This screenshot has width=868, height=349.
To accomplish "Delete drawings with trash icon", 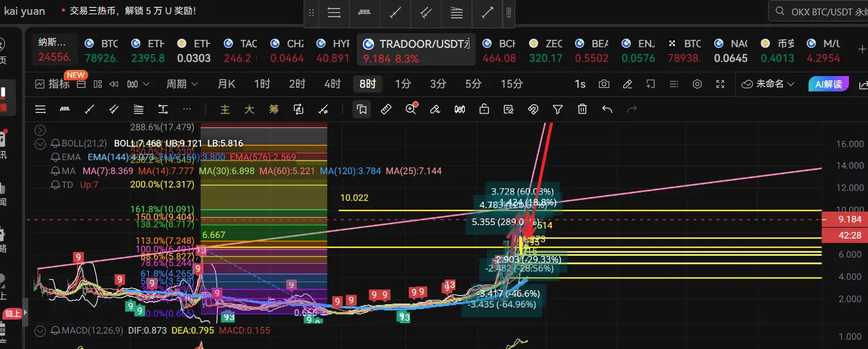I will pyautogui.click(x=582, y=109).
